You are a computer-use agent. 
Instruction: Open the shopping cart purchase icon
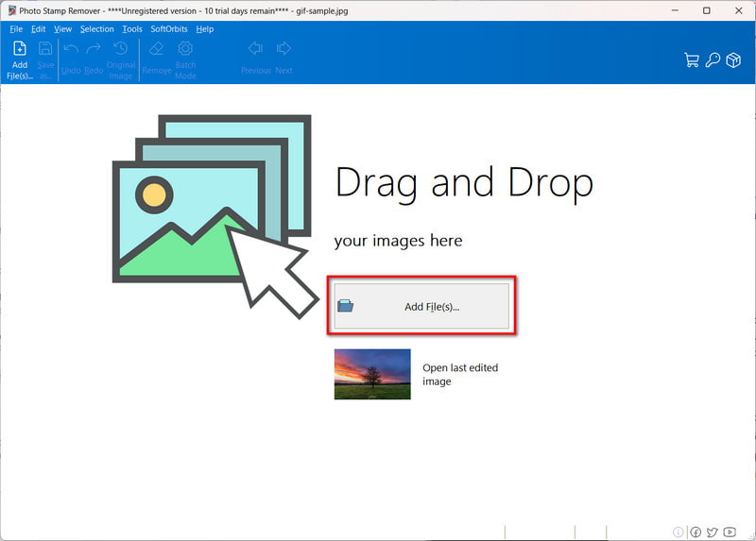pyautogui.click(x=692, y=59)
